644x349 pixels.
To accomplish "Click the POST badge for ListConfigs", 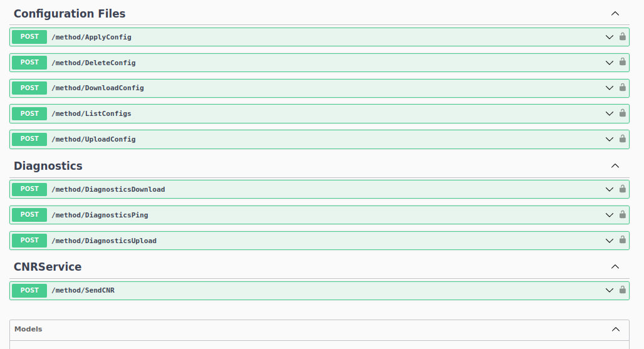I will 29,114.
